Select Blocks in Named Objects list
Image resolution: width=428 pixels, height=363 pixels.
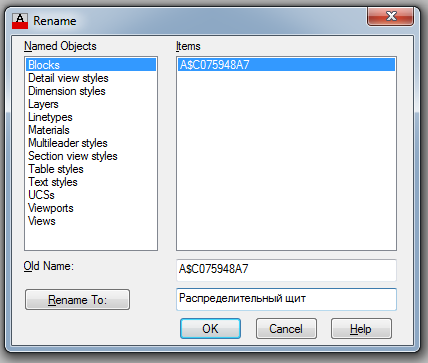click(x=91, y=65)
